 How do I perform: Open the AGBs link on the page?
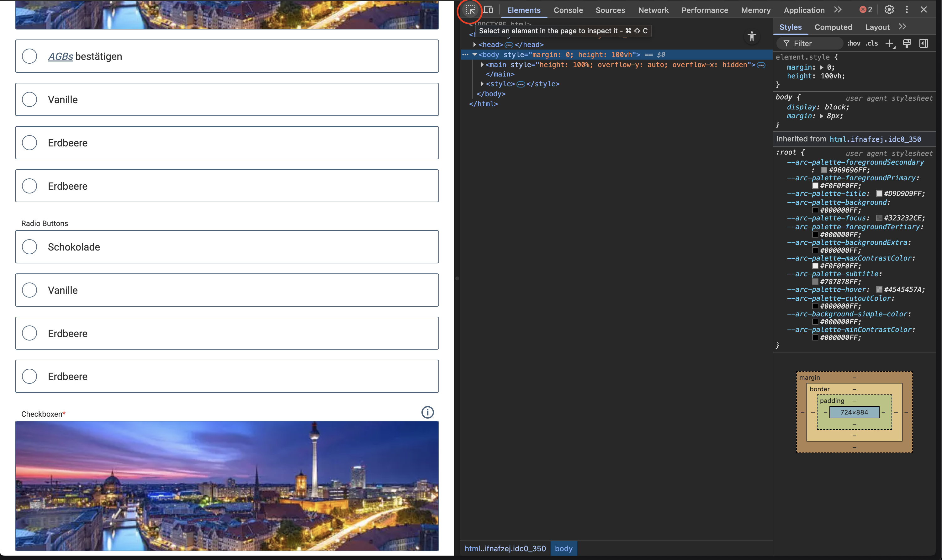pos(61,56)
